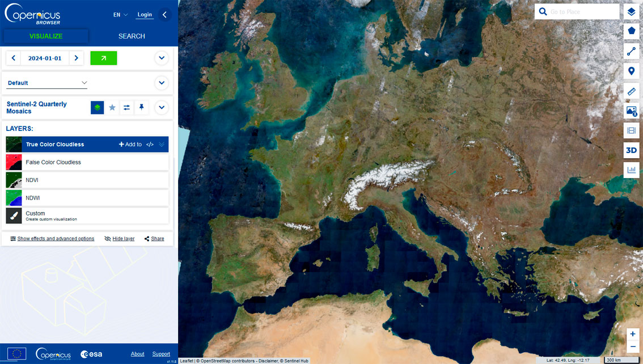
Task: Switch to the SEARCH tab
Action: (132, 36)
